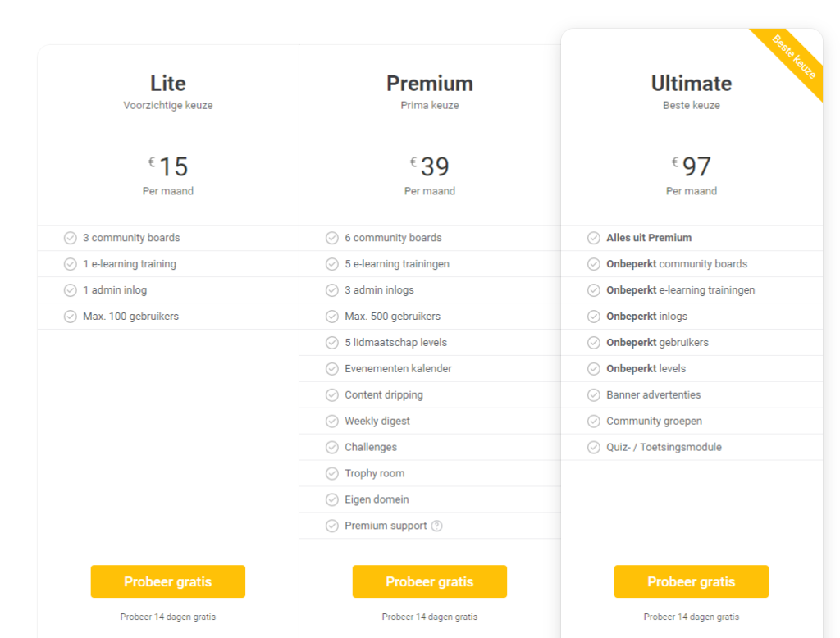The width and height of the screenshot is (840, 638).
Task: Click the checkmark next to Trophy room
Action: point(332,473)
